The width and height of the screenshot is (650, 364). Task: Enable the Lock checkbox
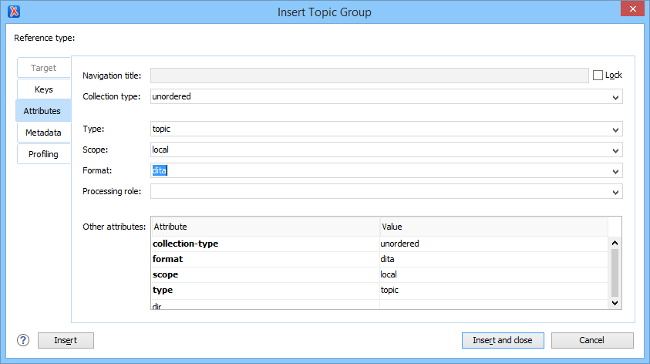[x=597, y=75]
